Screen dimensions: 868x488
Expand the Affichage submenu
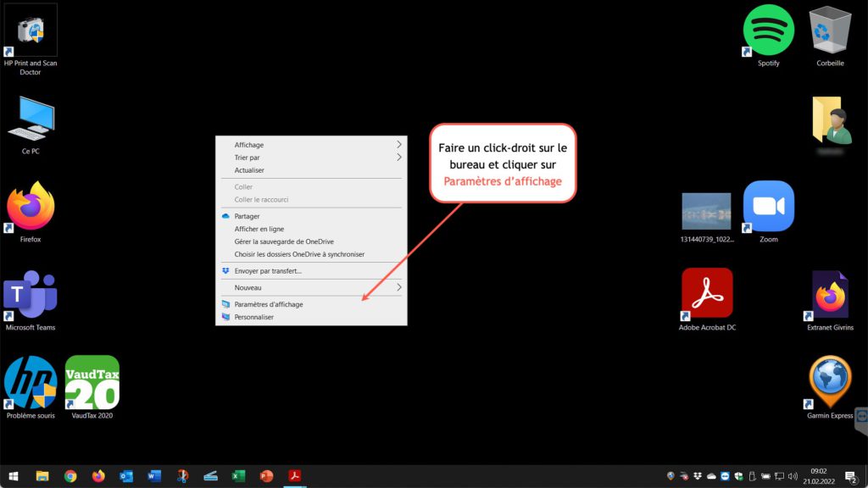310,145
